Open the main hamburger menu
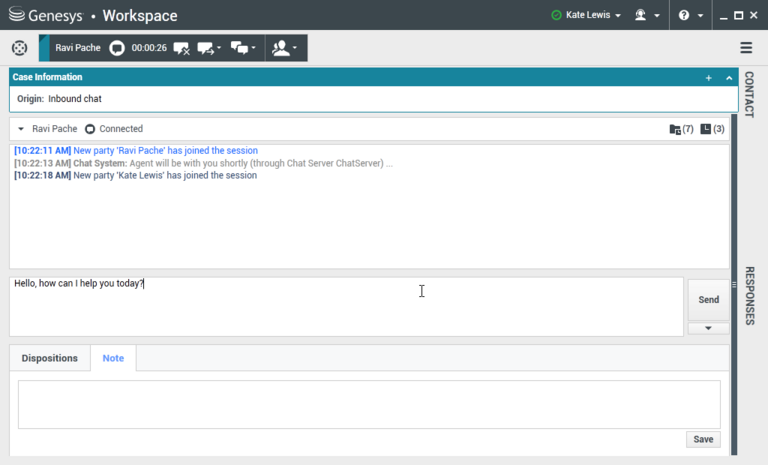 (x=746, y=48)
